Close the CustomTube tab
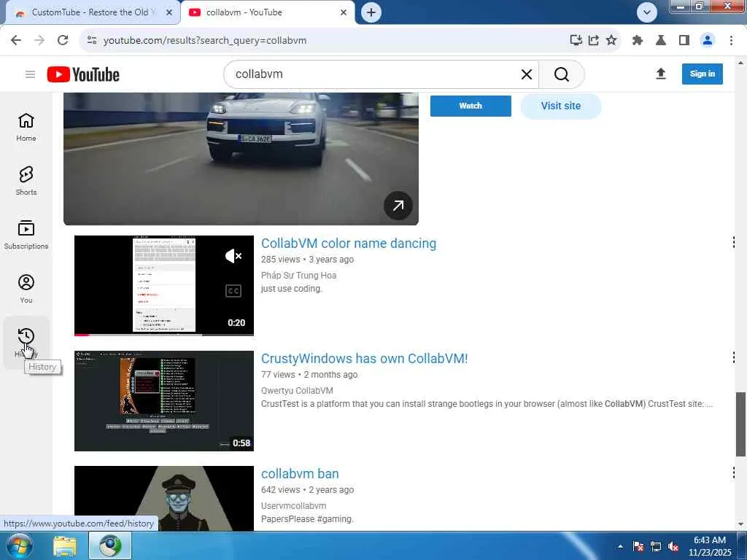The height and width of the screenshot is (560, 747). 169,12
